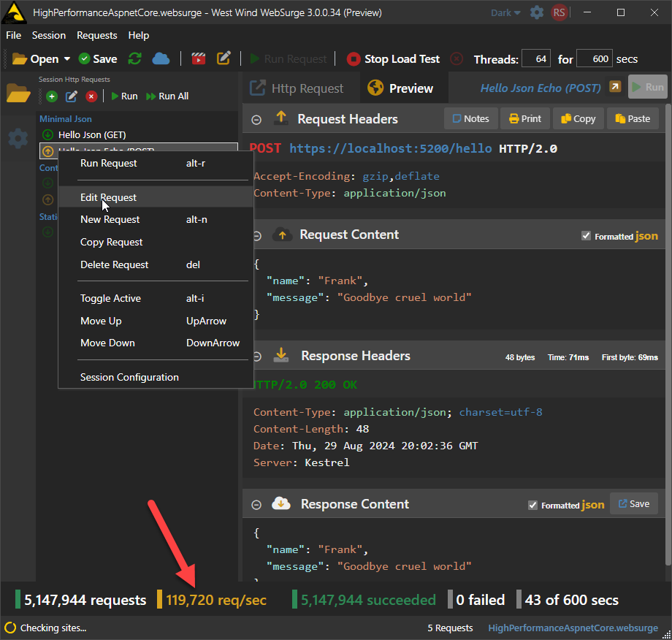Choose Copy Request from context menu
The width and height of the screenshot is (672, 640).
click(x=155, y=243)
